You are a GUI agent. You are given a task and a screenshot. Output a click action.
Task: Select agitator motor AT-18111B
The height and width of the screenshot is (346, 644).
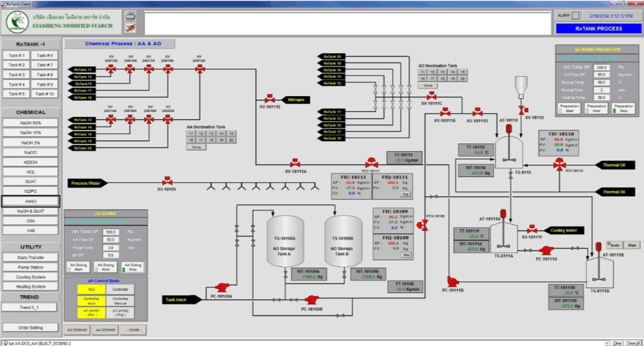point(598,247)
